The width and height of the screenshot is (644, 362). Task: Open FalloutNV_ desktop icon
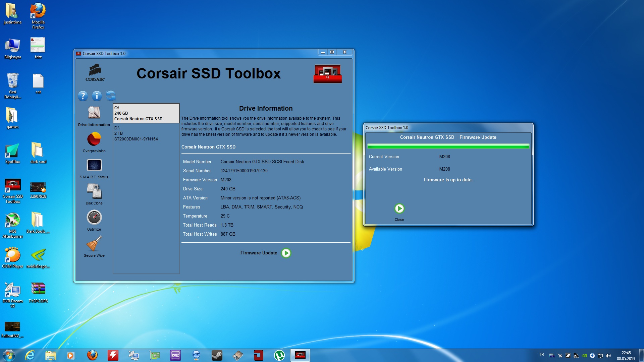click(12, 330)
